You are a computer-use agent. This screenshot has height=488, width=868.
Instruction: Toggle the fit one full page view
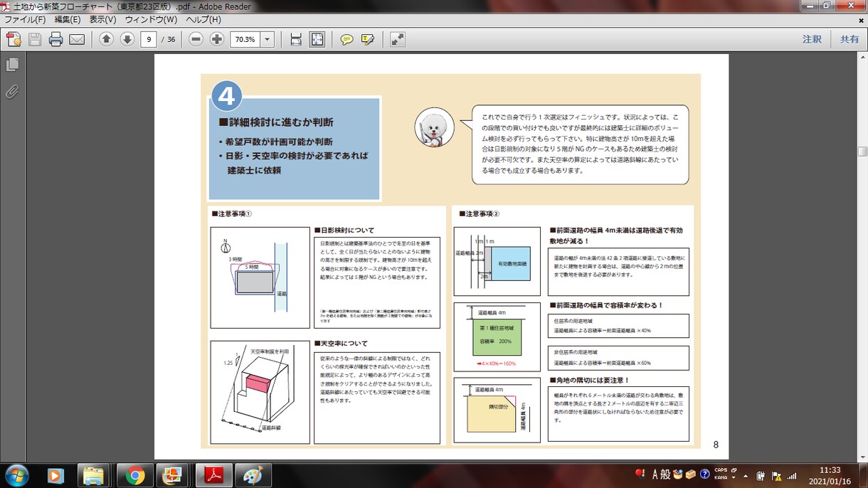(317, 39)
